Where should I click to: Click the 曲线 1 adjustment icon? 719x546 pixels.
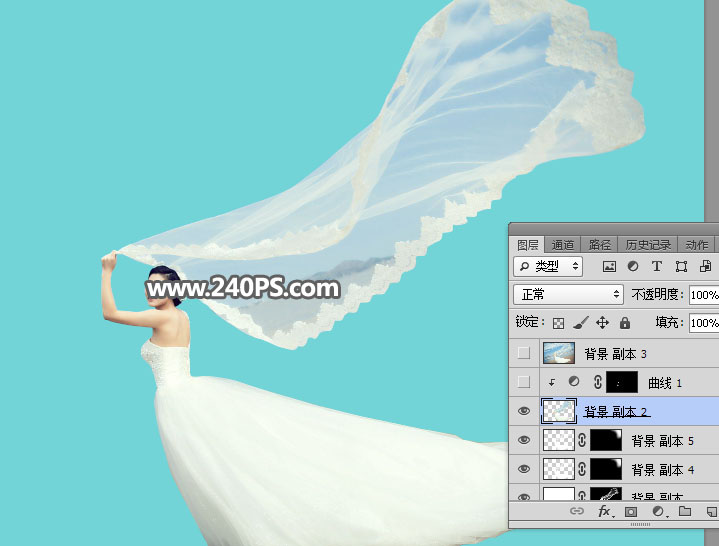click(x=574, y=382)
